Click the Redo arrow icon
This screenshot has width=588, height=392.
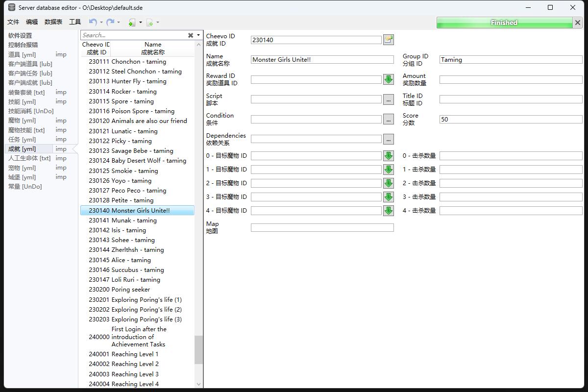tap(110, 22)
